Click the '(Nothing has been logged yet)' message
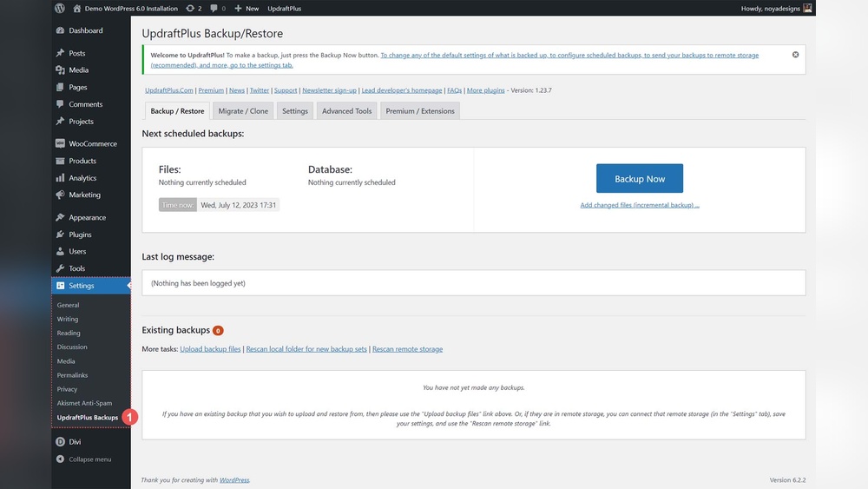868x489 pixels. point(198,283)
